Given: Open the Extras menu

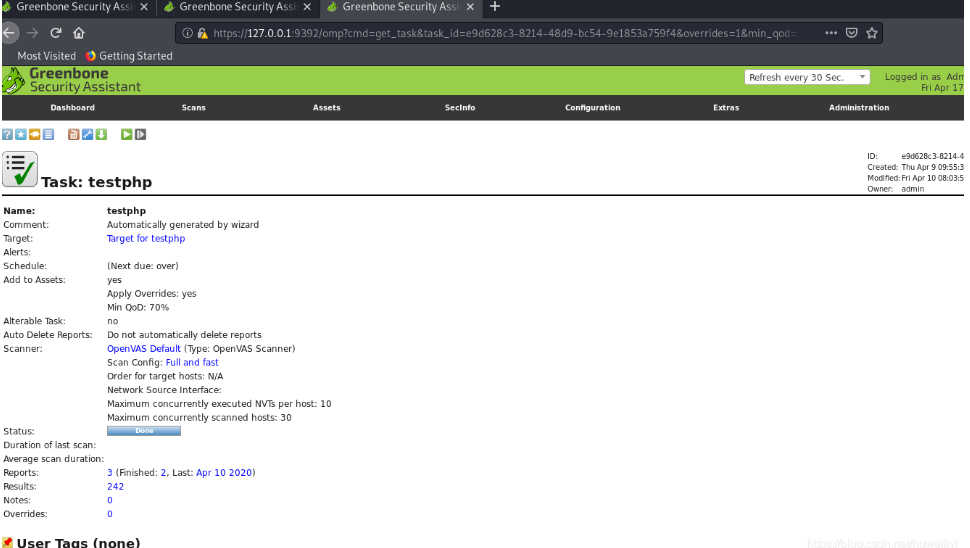Looking at the screenshot, I should [726, 108].
